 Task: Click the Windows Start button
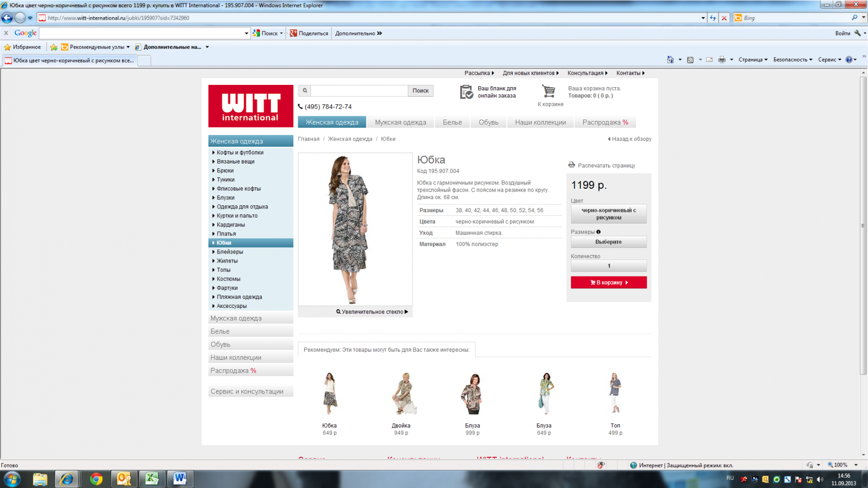click(11, 479)
